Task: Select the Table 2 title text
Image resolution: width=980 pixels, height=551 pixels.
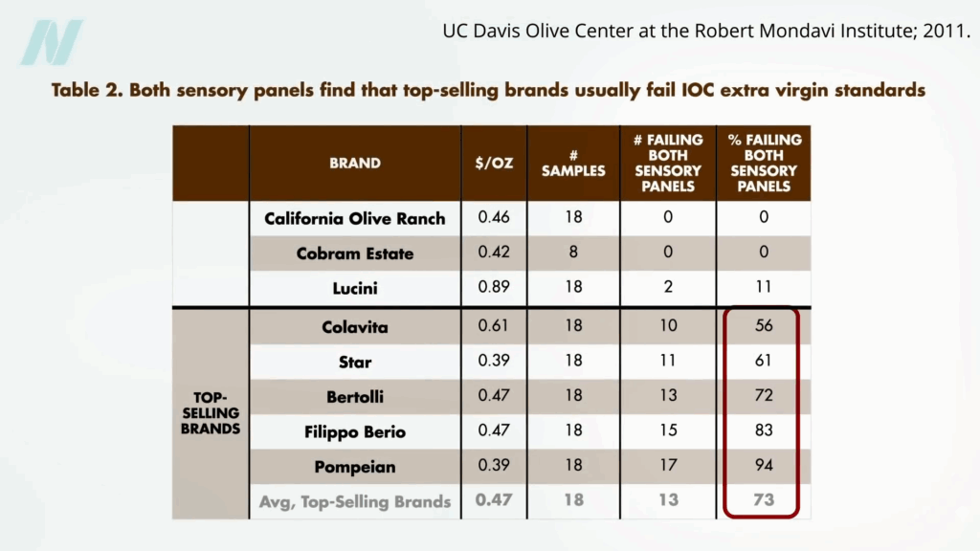Action: point(487,91)
